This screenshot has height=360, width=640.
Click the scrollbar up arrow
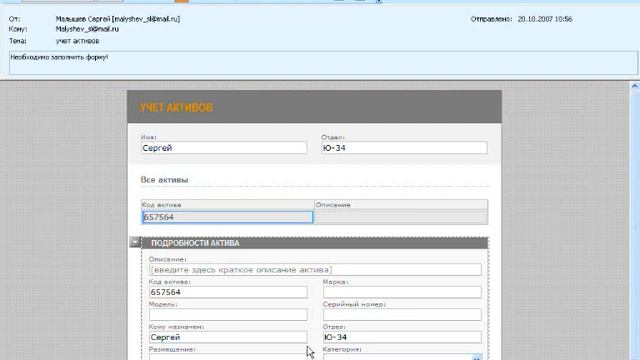click(x=635, y=86)
